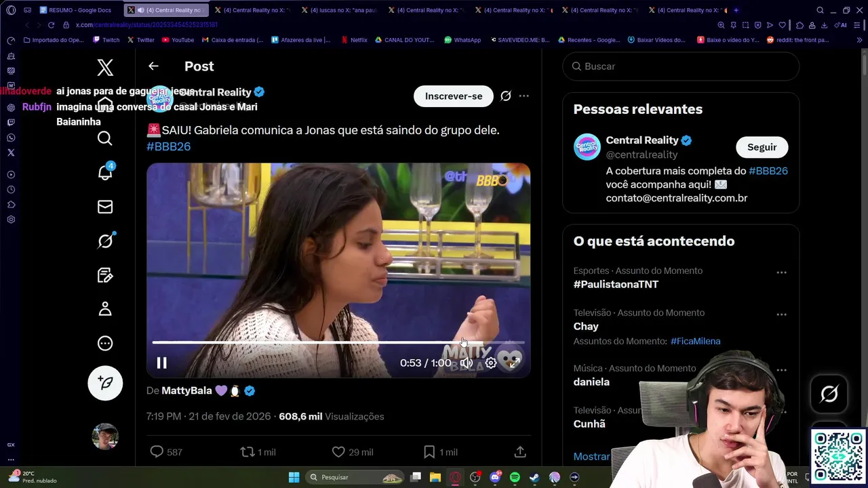Open weather widget showing 20°C

(x=33, y=477)
